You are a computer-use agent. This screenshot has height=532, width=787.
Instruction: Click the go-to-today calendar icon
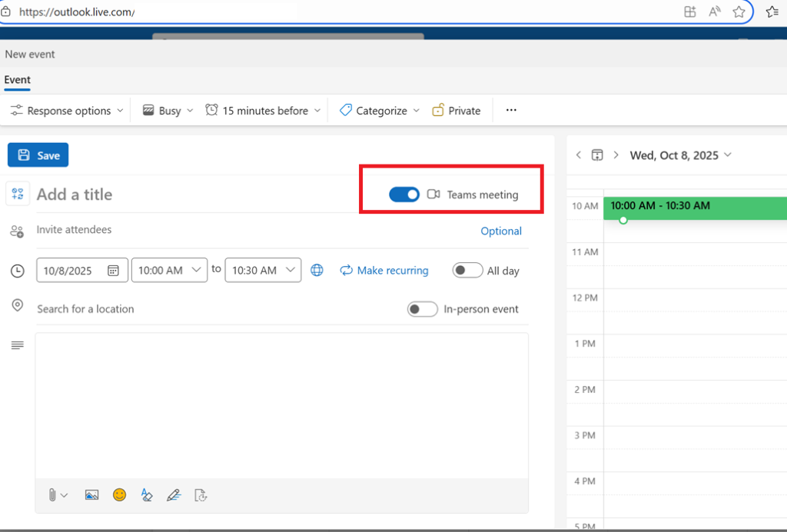click(597, 155)
